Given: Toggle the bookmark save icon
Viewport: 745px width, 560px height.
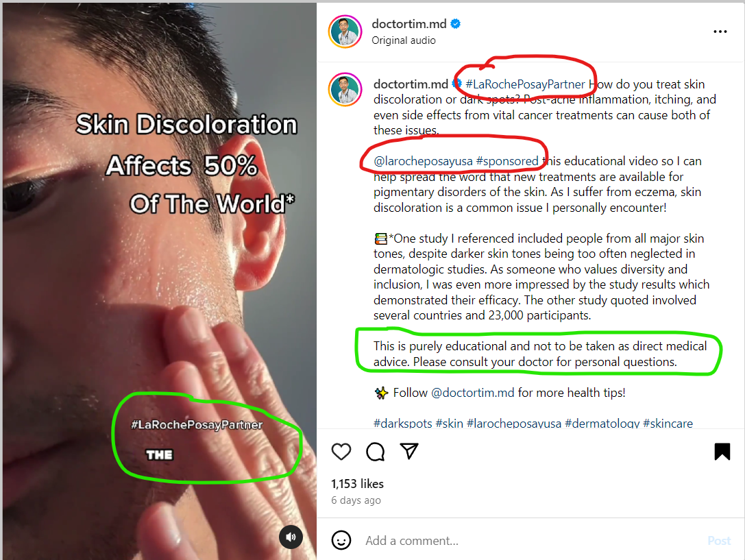Looking at the screenshot, I should pos(722,451).
